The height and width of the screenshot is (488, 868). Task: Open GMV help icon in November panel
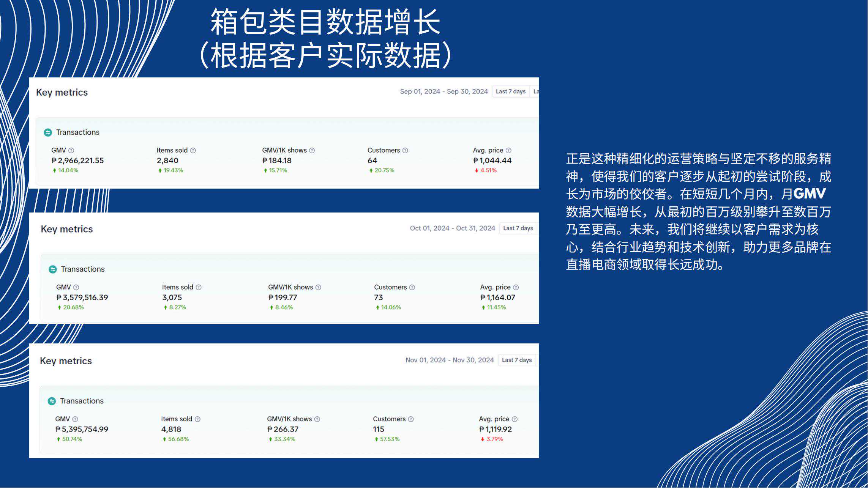(75, 419)
